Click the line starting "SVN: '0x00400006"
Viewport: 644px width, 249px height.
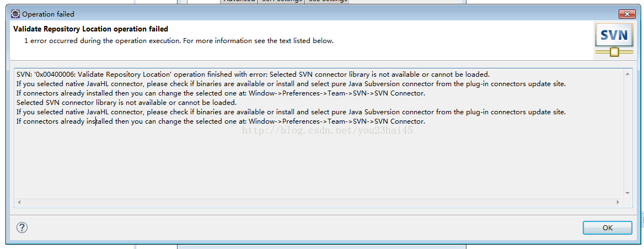(x=253, y=75)
